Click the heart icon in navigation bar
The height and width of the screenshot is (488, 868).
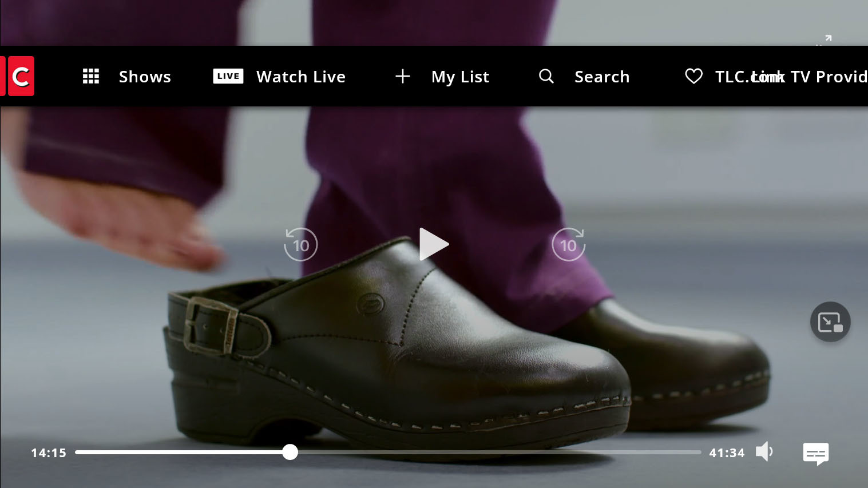[x=693, y=76]
